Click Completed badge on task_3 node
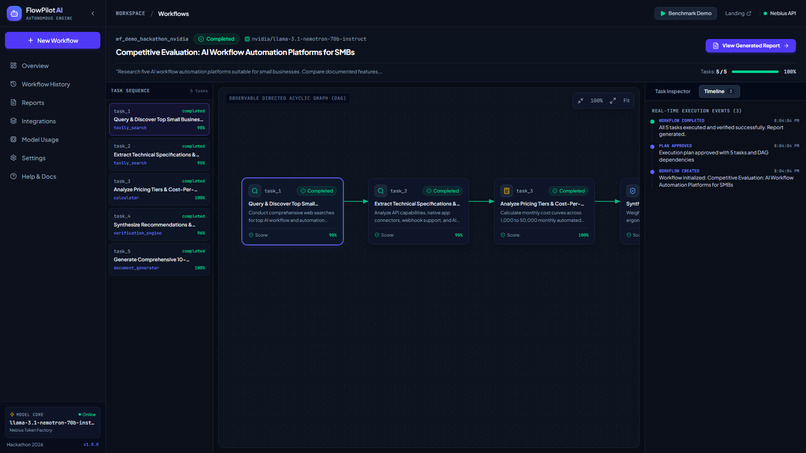This screenshot has height=453, width=806. coord(568,191)
